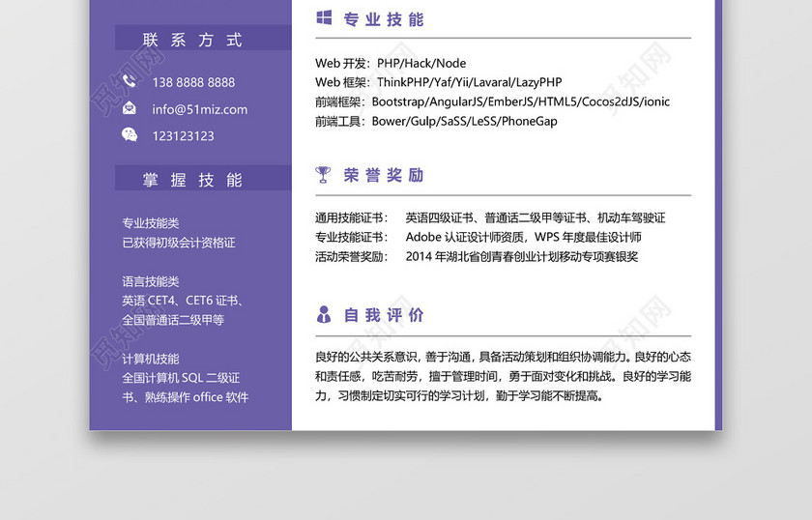Click the email info@51miz.com
This screenshot has height=520, width=812.
click(x=200, y=109)
